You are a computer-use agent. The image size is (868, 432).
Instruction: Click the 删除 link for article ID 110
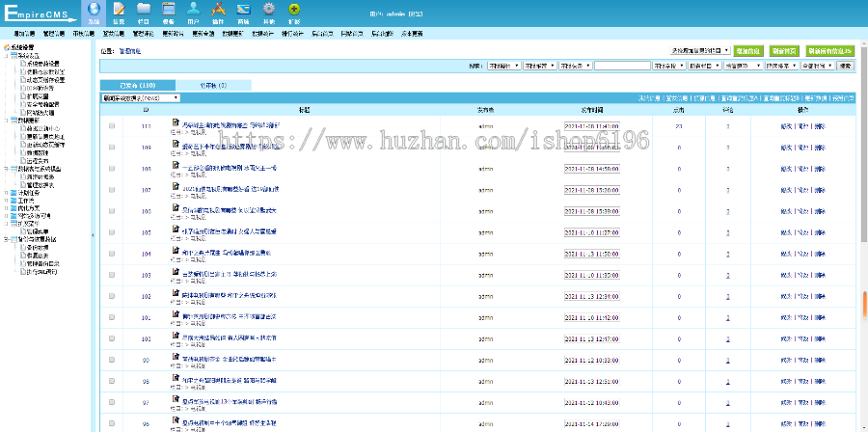click(x=819, y=126)
